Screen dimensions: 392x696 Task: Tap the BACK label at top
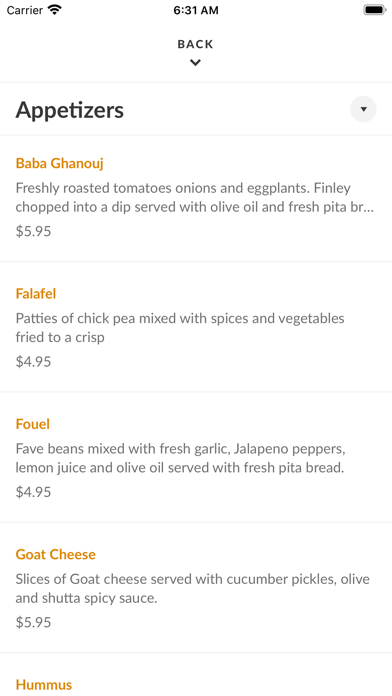(195, 44)
